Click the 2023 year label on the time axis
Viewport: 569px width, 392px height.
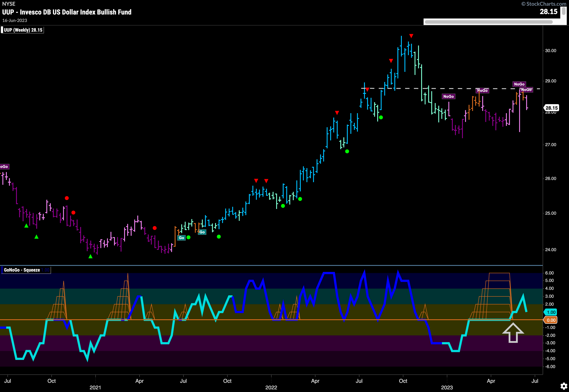click(x=447, y=387)
